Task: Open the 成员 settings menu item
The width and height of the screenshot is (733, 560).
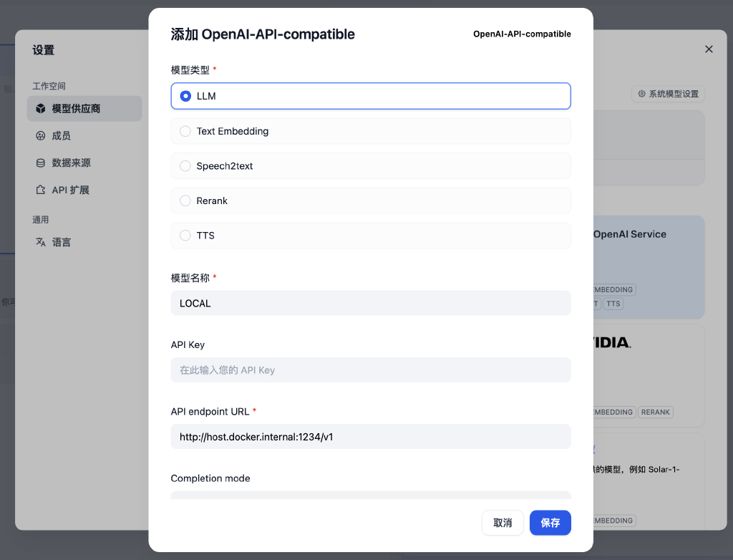Action: [x=62, y=136]
